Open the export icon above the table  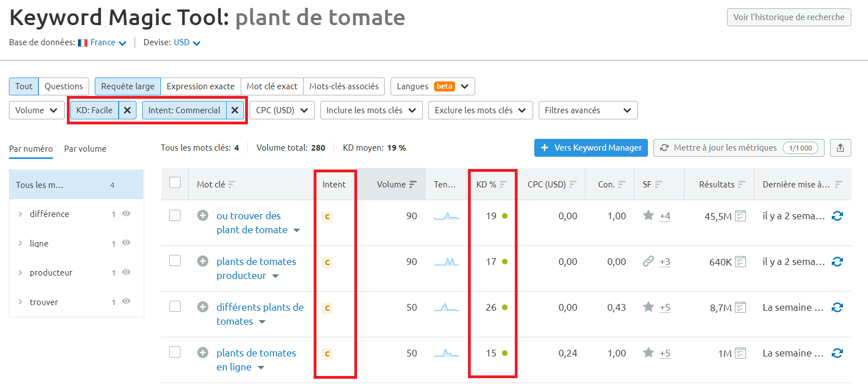(840, 147)
